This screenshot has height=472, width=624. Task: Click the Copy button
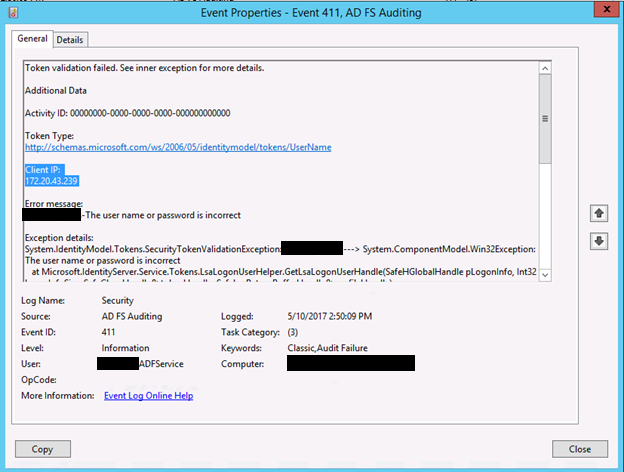point(43,449)
